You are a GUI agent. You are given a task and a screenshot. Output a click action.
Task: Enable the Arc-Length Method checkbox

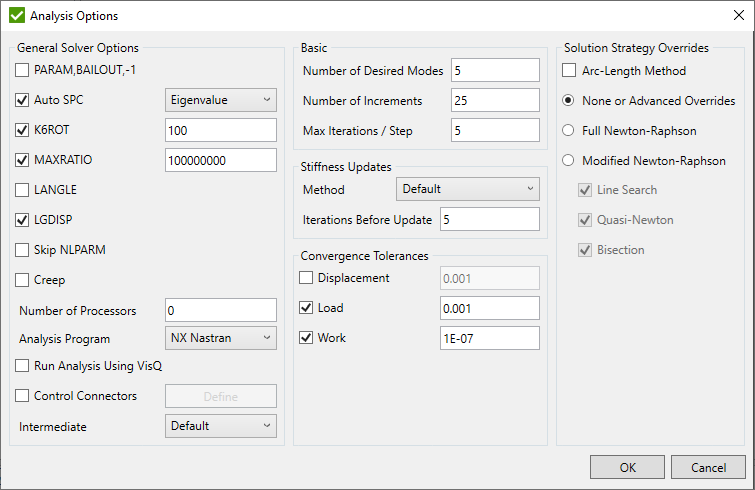[x=569, y=71]
